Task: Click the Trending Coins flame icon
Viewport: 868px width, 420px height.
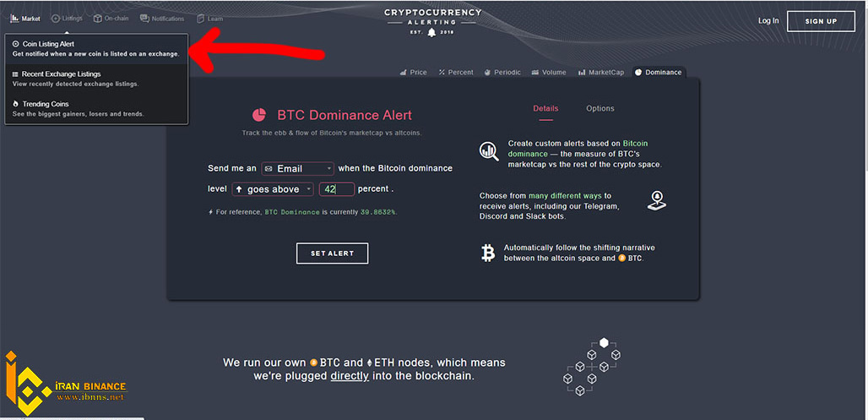Action: click(x=15, y=104)
